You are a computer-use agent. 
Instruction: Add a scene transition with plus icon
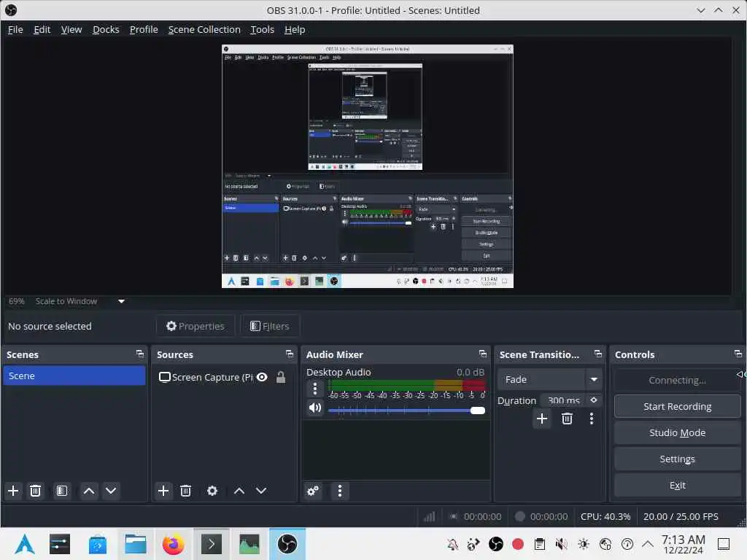pos(542,419)
